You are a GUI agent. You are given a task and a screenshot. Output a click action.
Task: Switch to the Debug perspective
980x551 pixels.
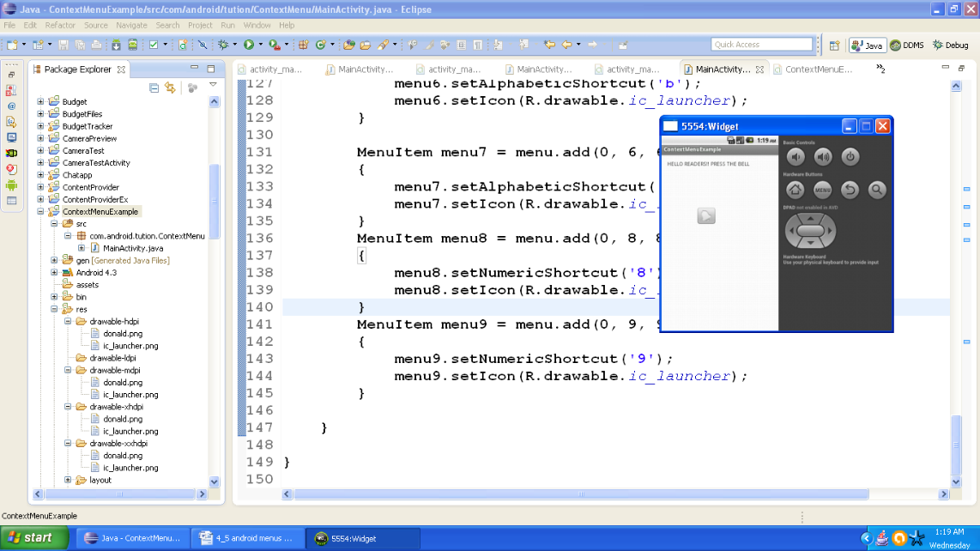(950, 45)
